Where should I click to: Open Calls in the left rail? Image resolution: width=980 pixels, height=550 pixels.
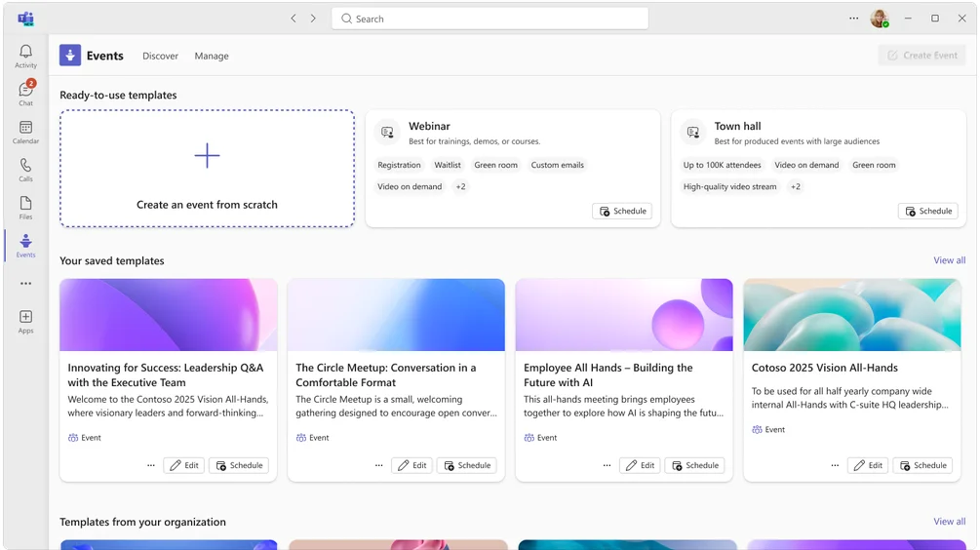[25, 170]
